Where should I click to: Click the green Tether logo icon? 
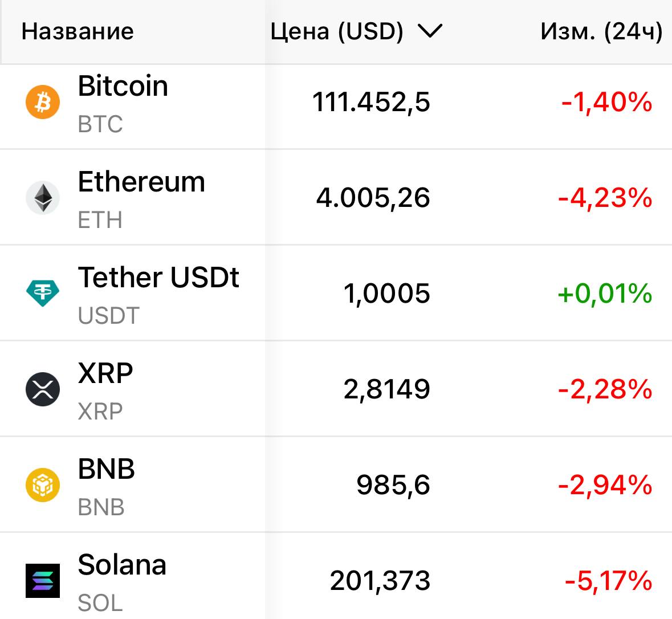[x=43, y=293]
